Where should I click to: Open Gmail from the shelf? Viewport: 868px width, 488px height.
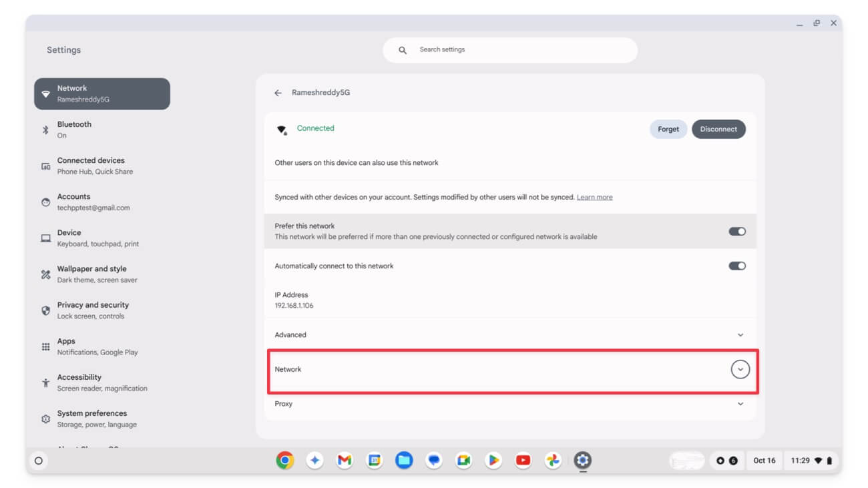[345, 460]
